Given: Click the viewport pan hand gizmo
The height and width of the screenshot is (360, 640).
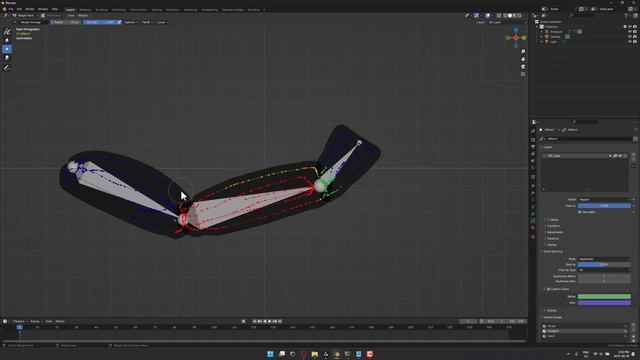Looking at the screenshot, I should (523, 59).
